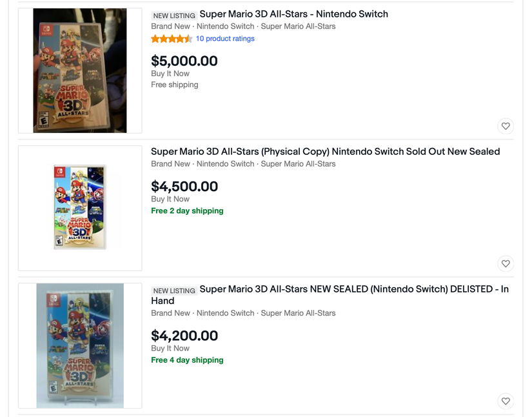The width and height of the screenshot is (532, 417).
Task: Open the 10 product ratings link
Action: pos(225,39)
